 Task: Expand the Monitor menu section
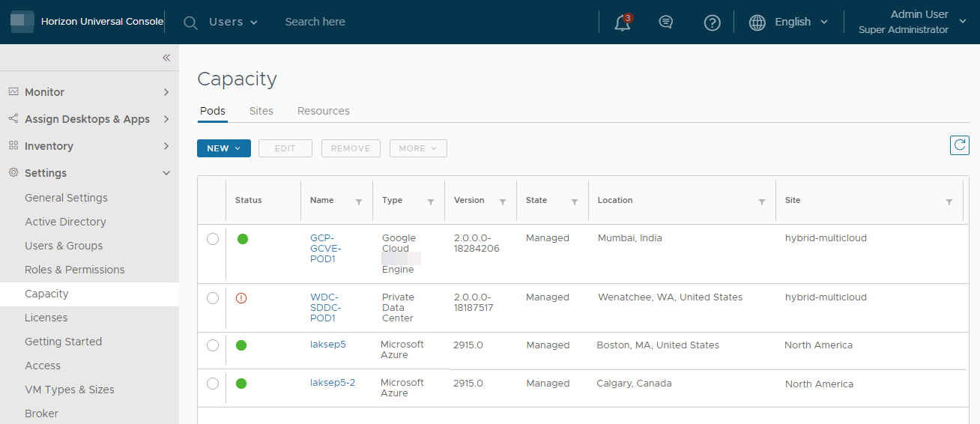tap(166, 92)
